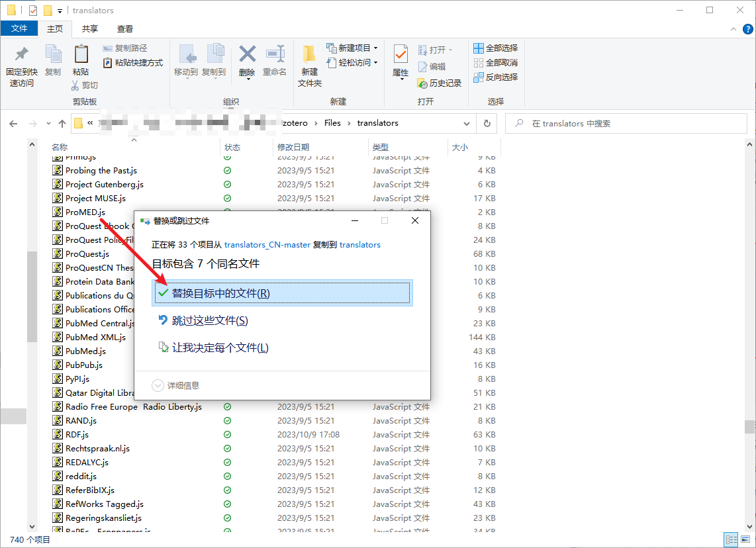This screenshot has height=548, width=756.
Task: Open the quick access toolbar customize dropdown
Action: 60,11
